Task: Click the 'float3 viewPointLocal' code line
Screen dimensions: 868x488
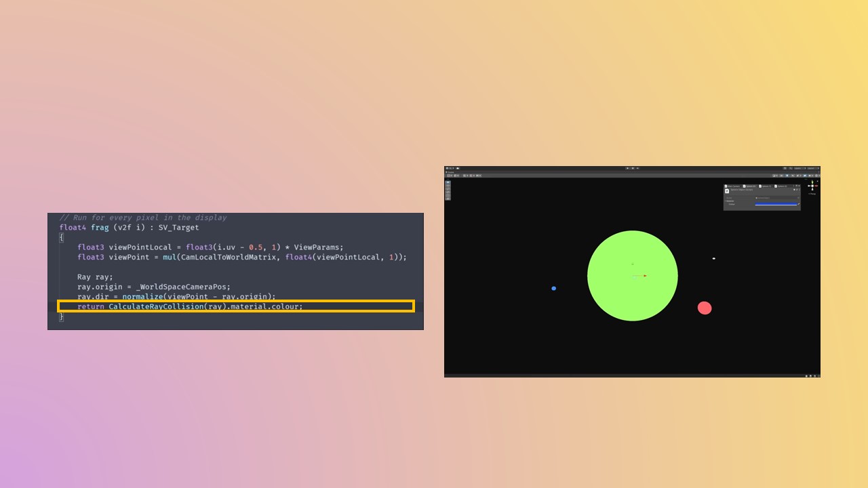Action: point(210,247)
